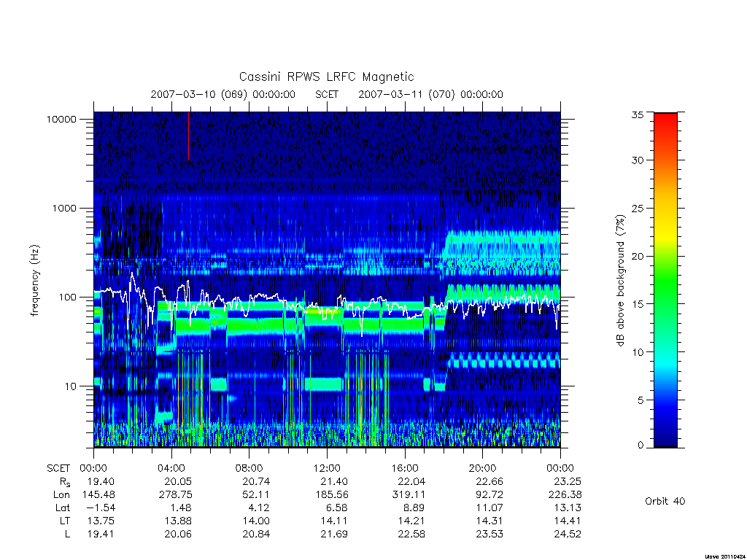Click the 'Lon' row label
The width and height of the screenshot is (747, 560).
(61, 495)
